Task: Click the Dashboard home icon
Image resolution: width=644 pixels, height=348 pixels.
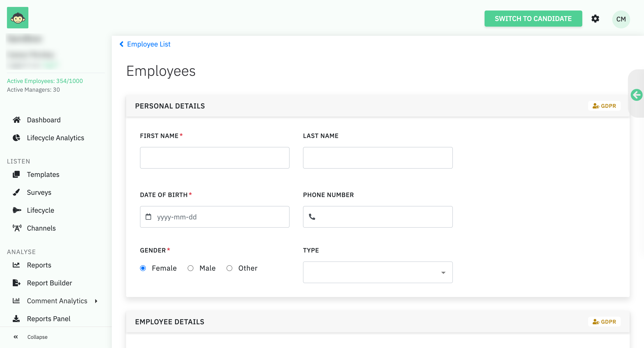Action: point(17,120)
